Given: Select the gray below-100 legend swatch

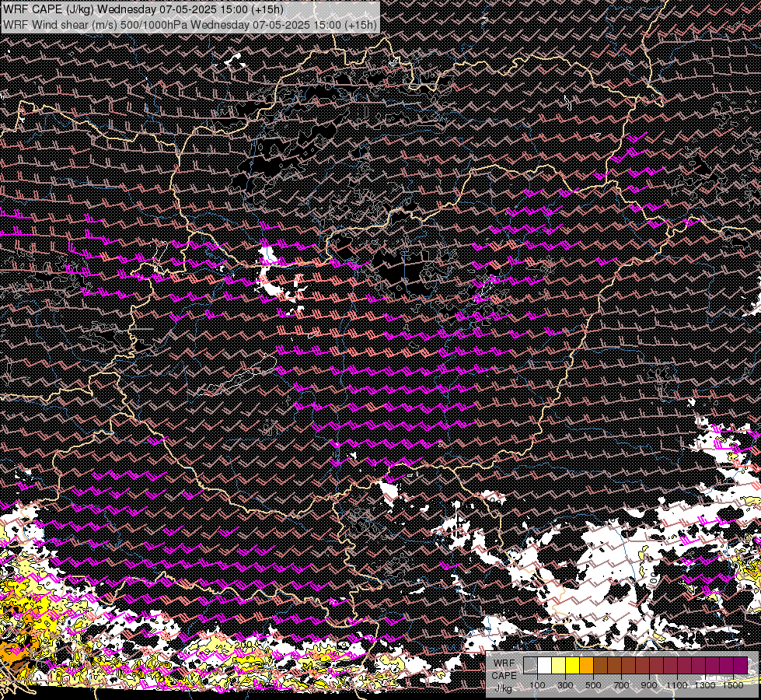Looking at the screenshot, I should pos(530,665).
